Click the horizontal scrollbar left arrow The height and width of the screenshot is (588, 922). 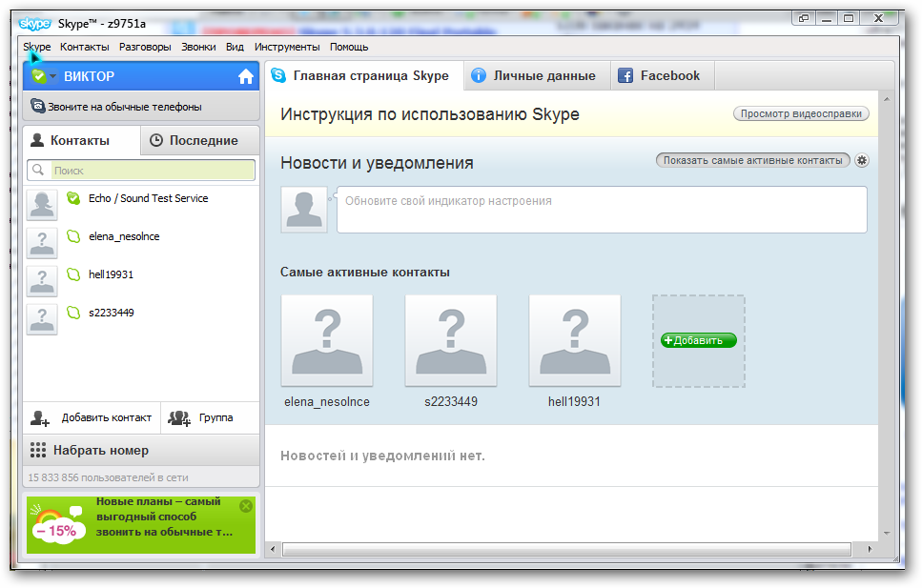(x=273, y=549)
